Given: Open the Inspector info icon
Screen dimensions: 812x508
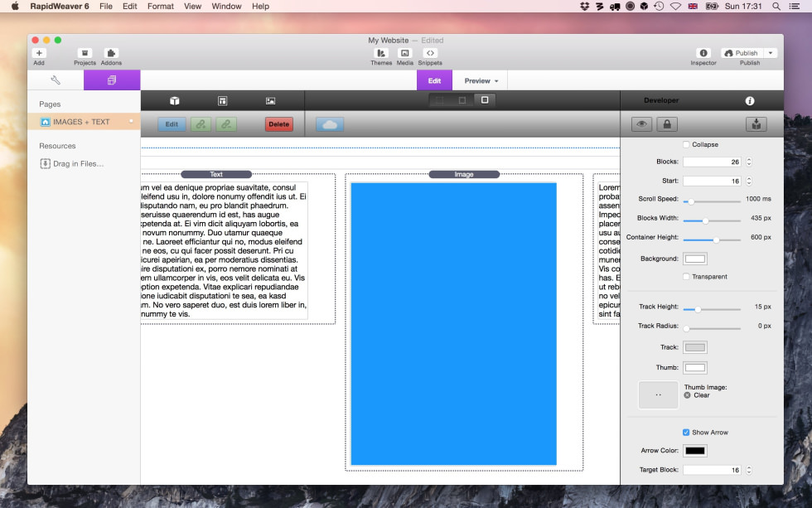Looking at the screenshot, I should coord(703,53).
